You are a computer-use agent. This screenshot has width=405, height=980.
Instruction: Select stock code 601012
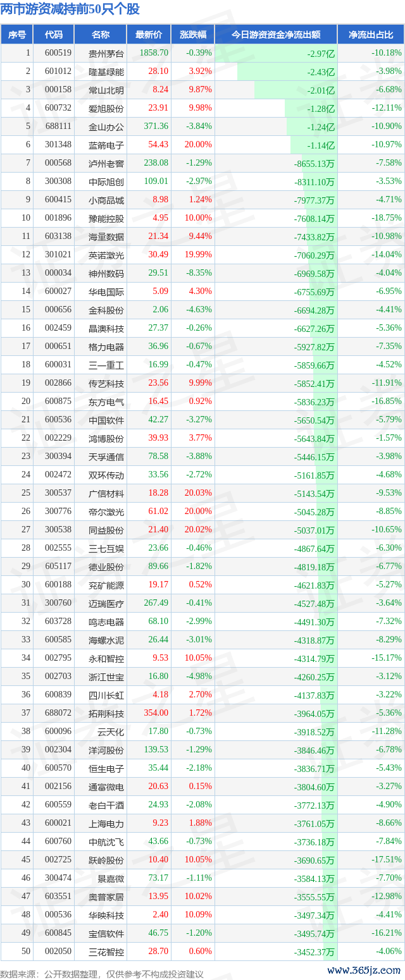[58, 71]
